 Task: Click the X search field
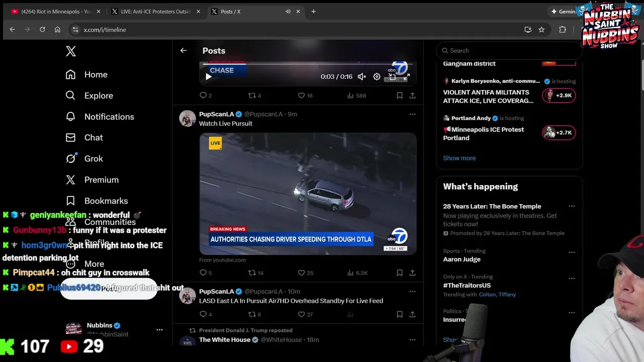[x=509, y=50]
